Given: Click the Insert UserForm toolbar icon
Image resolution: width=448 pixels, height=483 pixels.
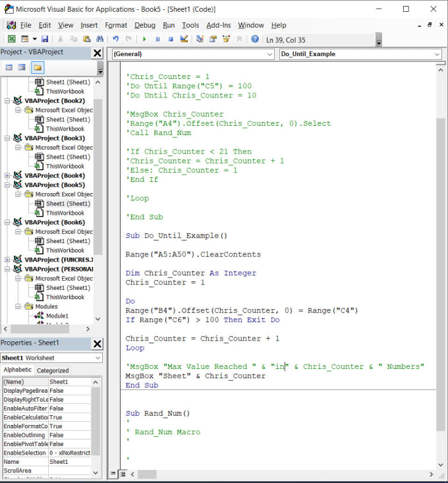Looking at the screenshot, I should (24, 39).
